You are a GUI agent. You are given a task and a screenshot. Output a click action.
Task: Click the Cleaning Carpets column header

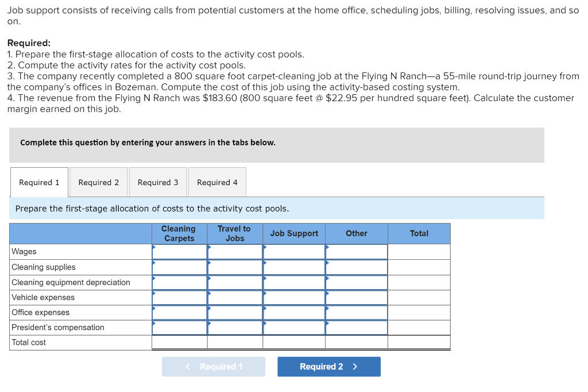tap(180, 233)
